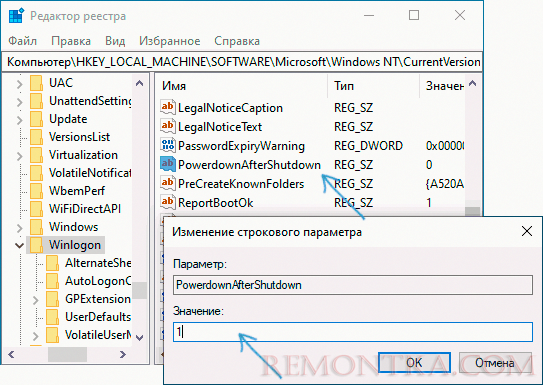
Task: Select the PowerdownAfterShutdown value name
Action: pyautogui.click(x=249, y=165)
